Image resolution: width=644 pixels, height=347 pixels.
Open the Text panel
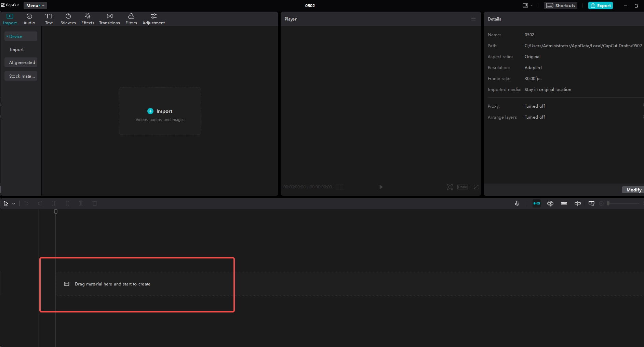click(x=49, y=18)
